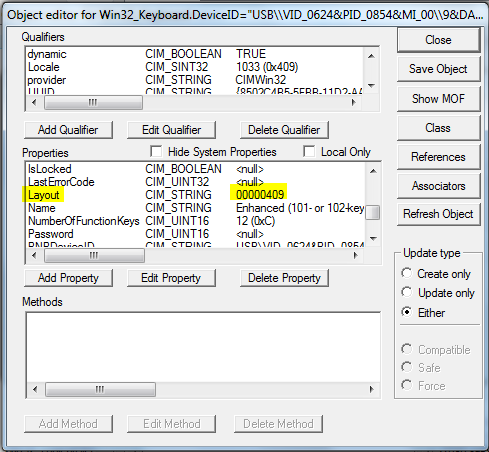Viewport: 489px width, 452px height.
Task: Select the Create only update type
Action: tap(407, 273)
